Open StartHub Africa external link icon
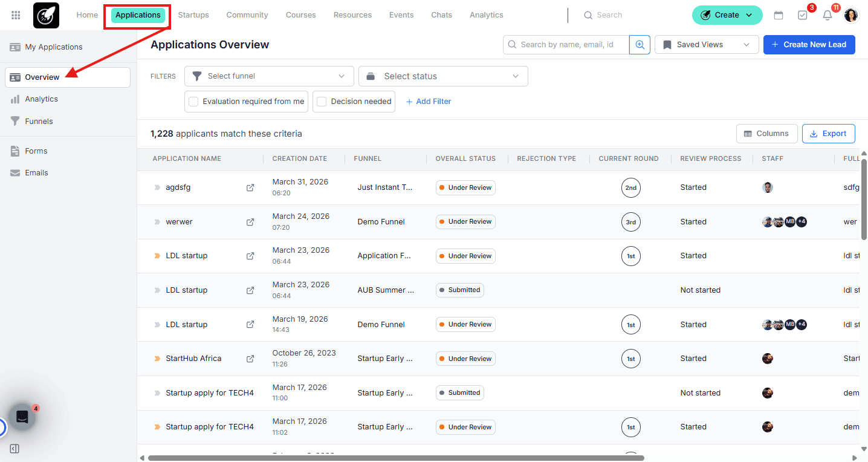The width and height of the screenshot is (868, 462). click(x=250, y=359)
